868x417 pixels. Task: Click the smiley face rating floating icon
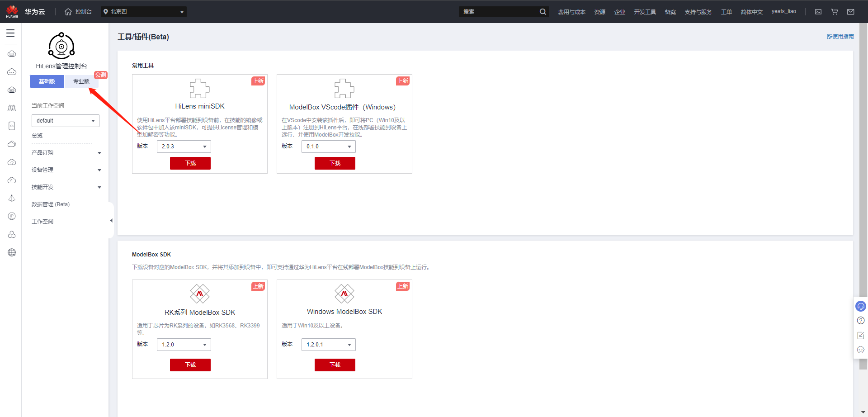coord(861,350)
